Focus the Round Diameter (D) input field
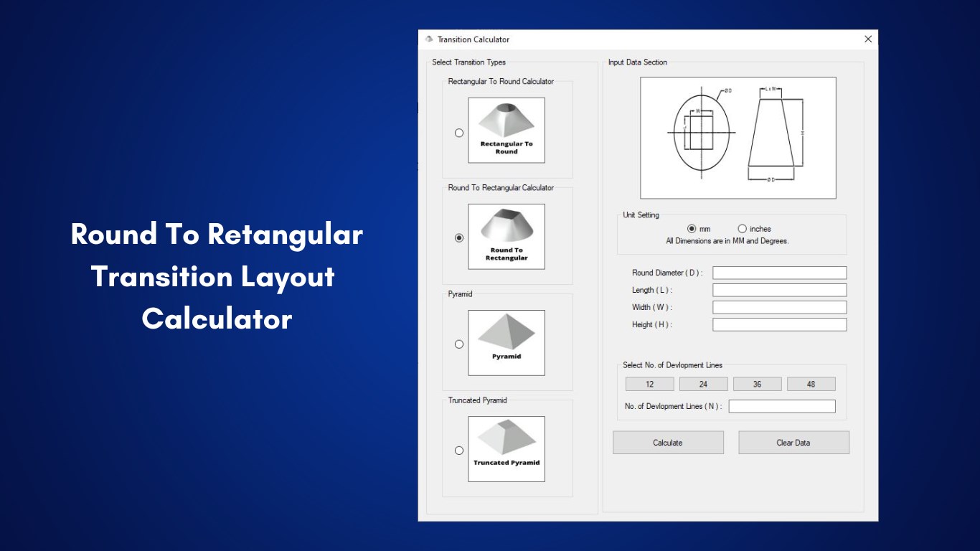980x551 pixels. [780, 273]
